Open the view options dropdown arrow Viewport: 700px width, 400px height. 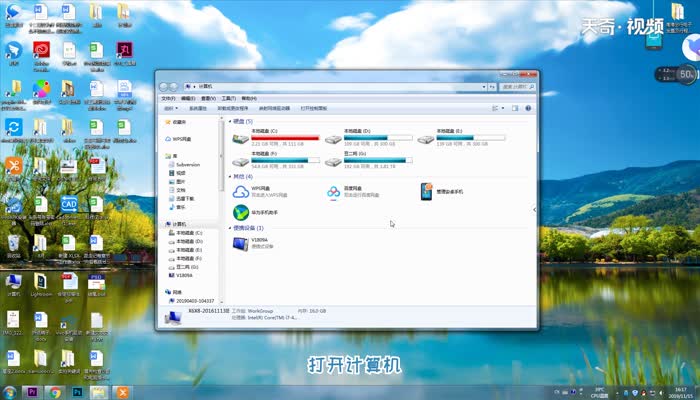(x=503, y=108)
